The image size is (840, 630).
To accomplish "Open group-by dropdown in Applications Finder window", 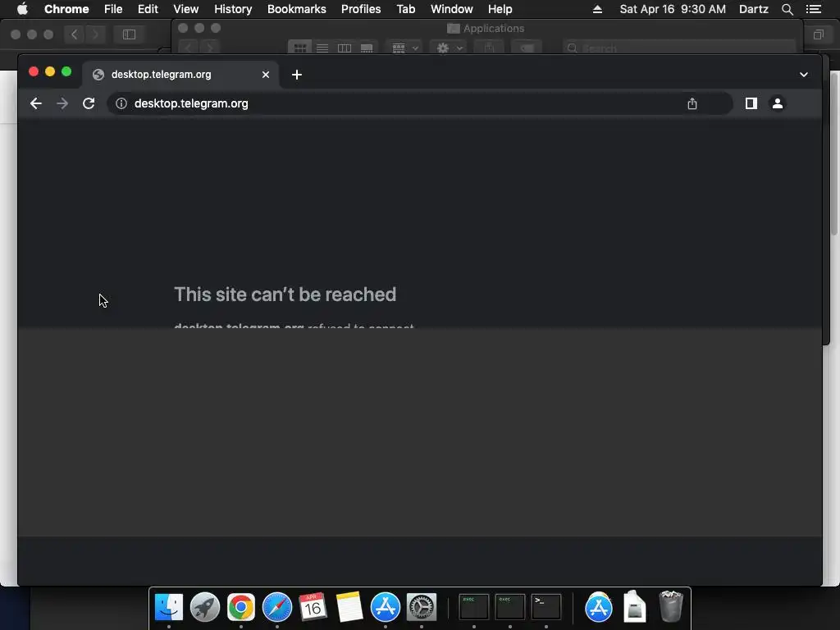I will [405, 48].
